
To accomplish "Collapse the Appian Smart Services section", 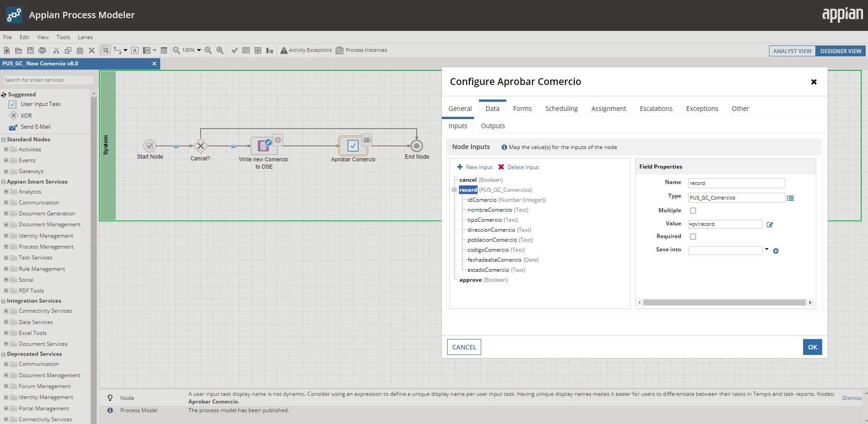I will click(x=3, y=182).
